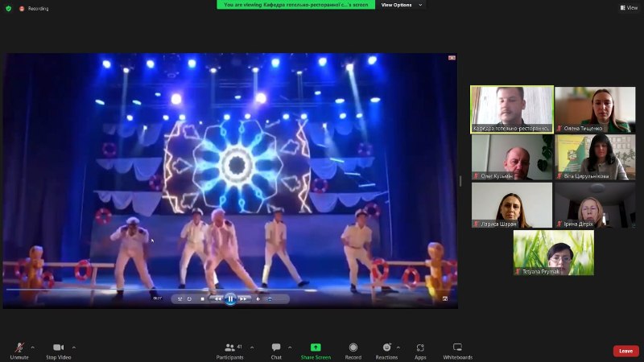
Task: Open the Reactions picker
Action: pyautogui.click(x=386, y=350)
